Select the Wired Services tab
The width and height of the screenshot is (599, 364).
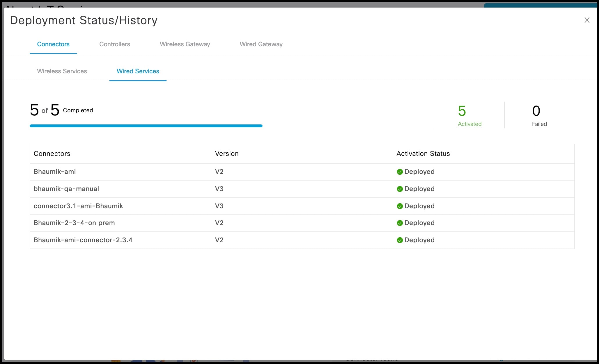(x=138, y=71)
